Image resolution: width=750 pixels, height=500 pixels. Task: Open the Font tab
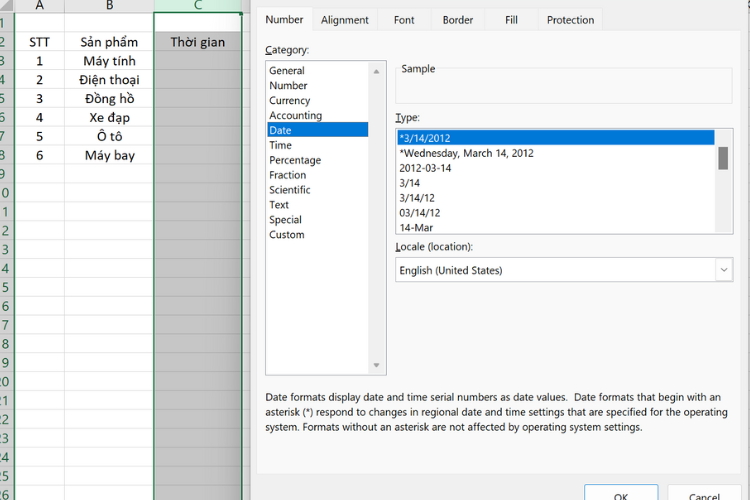tap(404, 20)
